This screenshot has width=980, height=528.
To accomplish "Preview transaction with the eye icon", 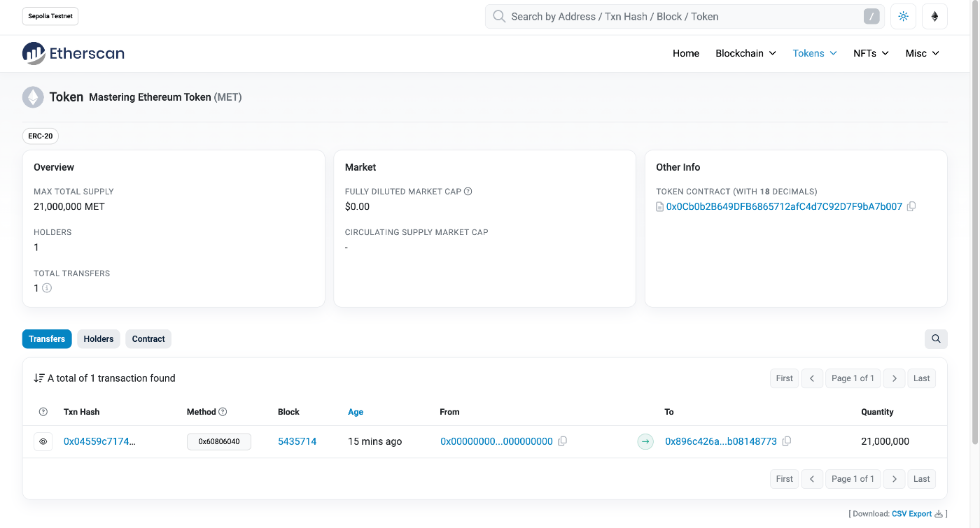I will [x=43, y=441].
